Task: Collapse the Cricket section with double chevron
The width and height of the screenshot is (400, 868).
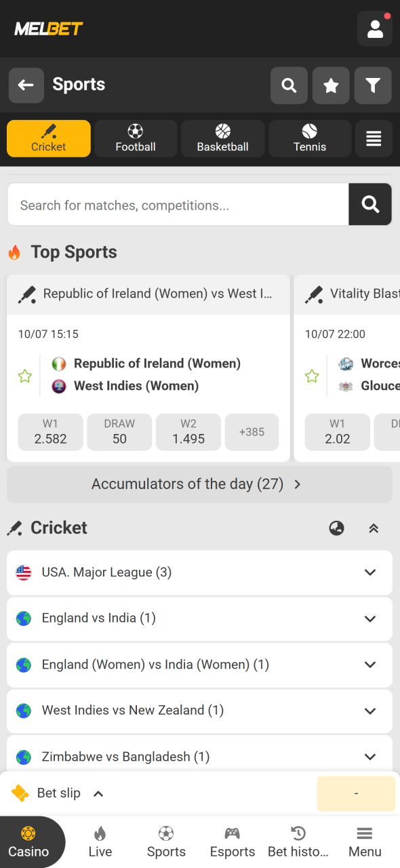Action: pos(374,528)
